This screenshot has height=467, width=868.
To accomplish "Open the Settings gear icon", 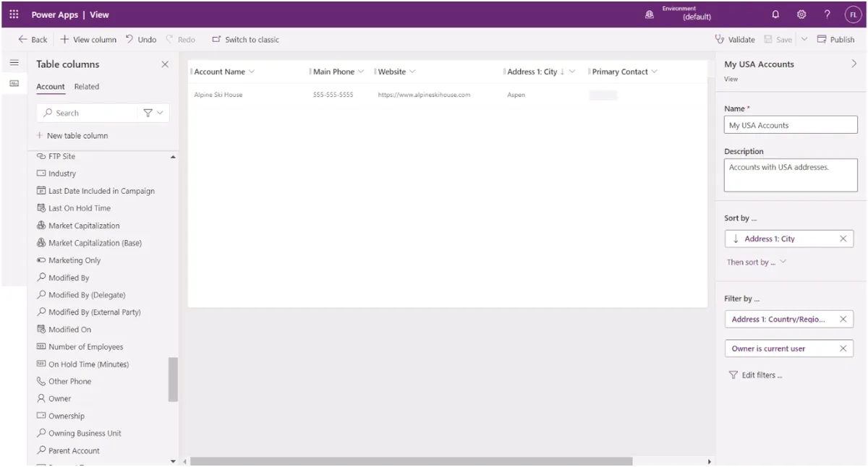I will [x=801, y=14].
